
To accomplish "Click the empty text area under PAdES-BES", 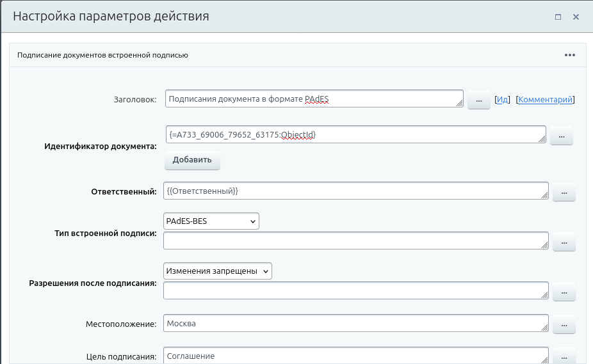I will 355,241.
